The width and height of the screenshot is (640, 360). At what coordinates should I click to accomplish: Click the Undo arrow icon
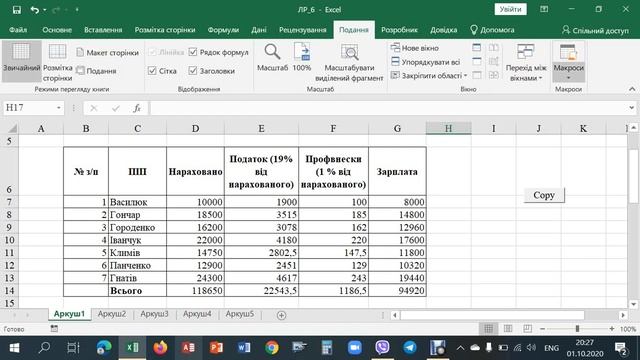[35, 10]
